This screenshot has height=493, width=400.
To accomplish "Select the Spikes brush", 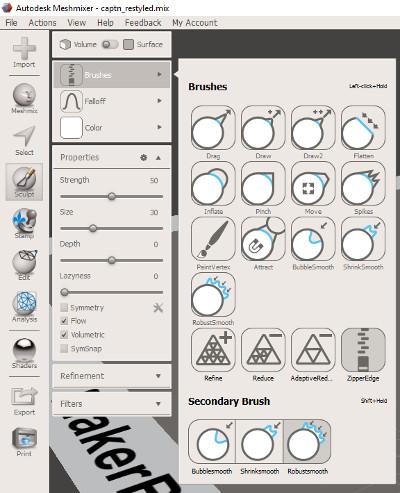I will [x=363, y=183].
